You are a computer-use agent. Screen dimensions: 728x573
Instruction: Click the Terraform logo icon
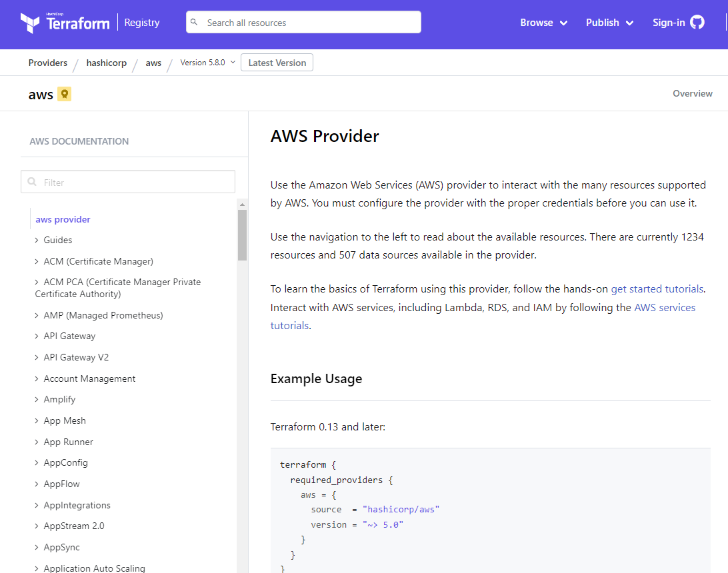tap(30, 23)
